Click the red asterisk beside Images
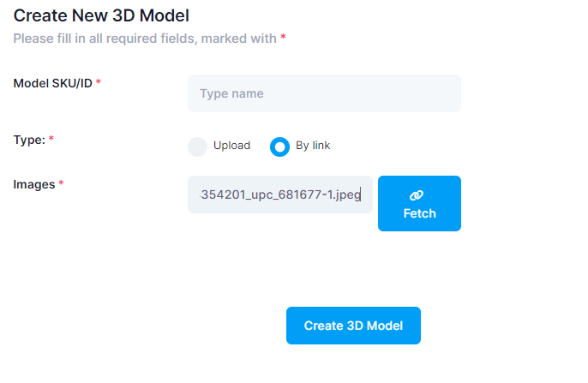The image size is (588, 383). (61, 184)
